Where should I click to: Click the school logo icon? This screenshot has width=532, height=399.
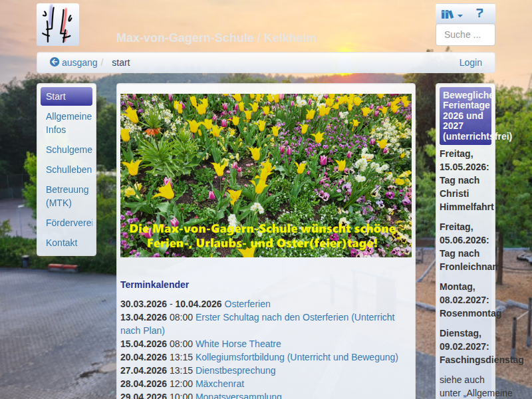pyautogui.click(x=58, y=25)
